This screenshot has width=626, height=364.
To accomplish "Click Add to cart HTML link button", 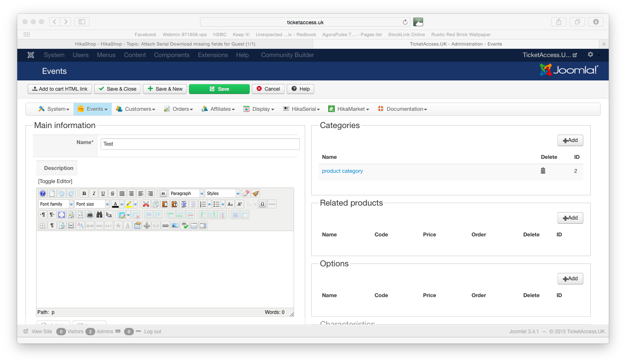I will click(x=60, y=89).
